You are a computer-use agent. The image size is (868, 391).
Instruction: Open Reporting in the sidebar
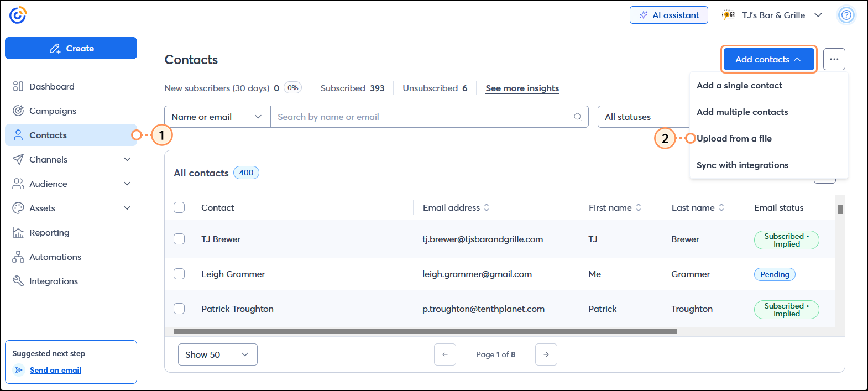(71, 232)
